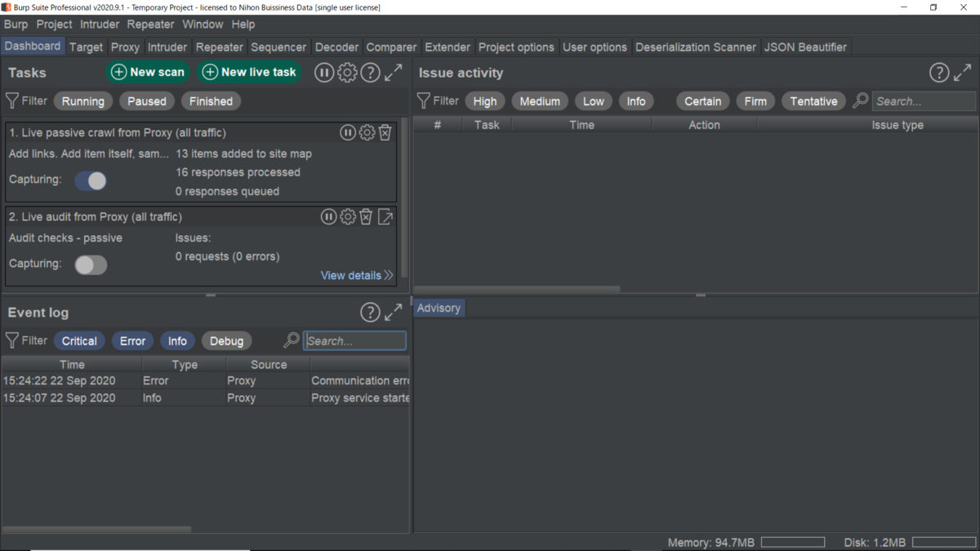Expand the Issue activity panel
This screenshot has height=551, width=980.
963,73
